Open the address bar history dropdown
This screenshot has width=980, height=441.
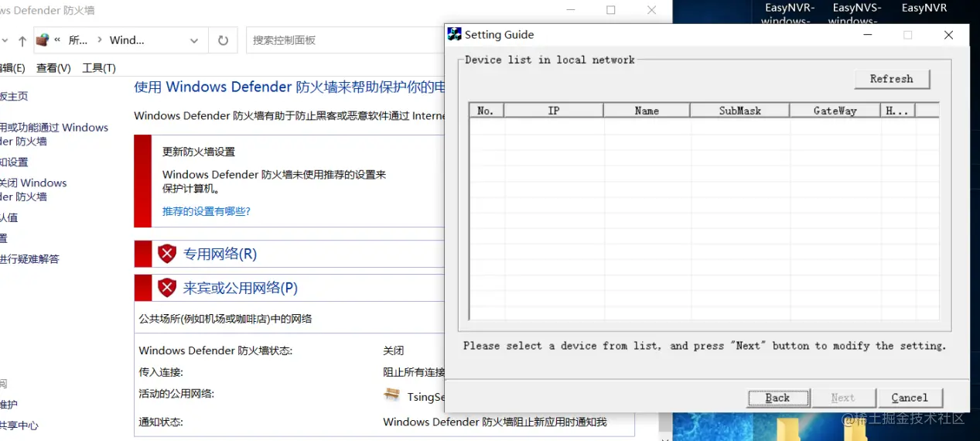tap(193, 40)
